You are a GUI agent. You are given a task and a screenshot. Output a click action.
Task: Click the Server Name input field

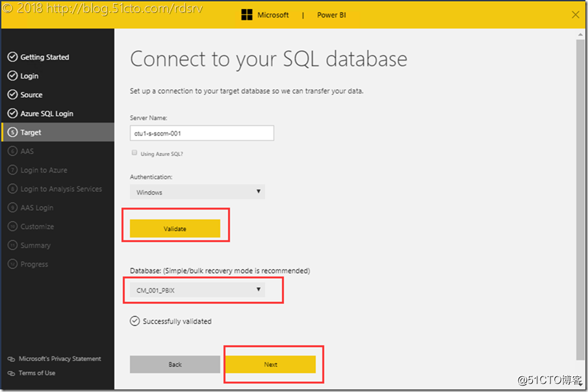(202, 133)
